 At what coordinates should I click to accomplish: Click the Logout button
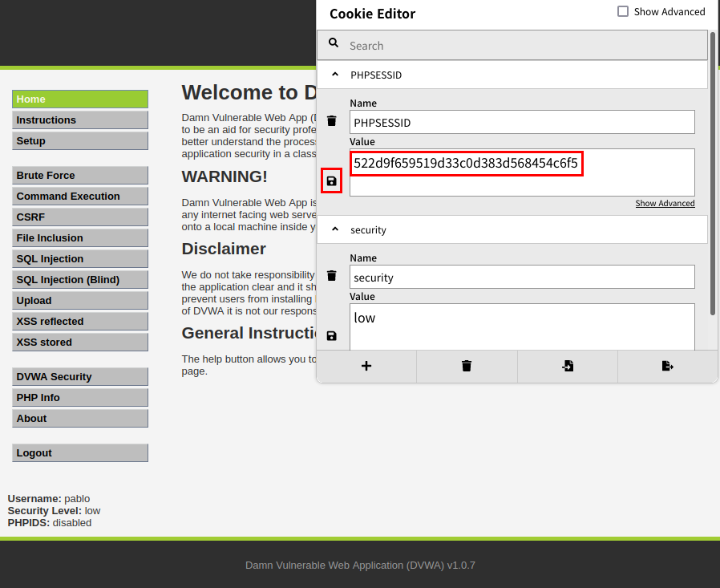80,453
